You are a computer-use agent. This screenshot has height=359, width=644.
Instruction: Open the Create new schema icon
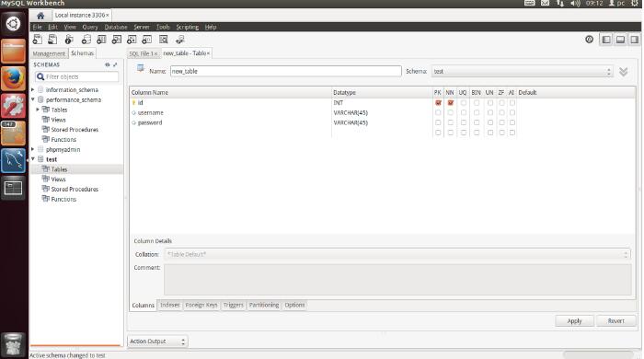coord(86,40)
